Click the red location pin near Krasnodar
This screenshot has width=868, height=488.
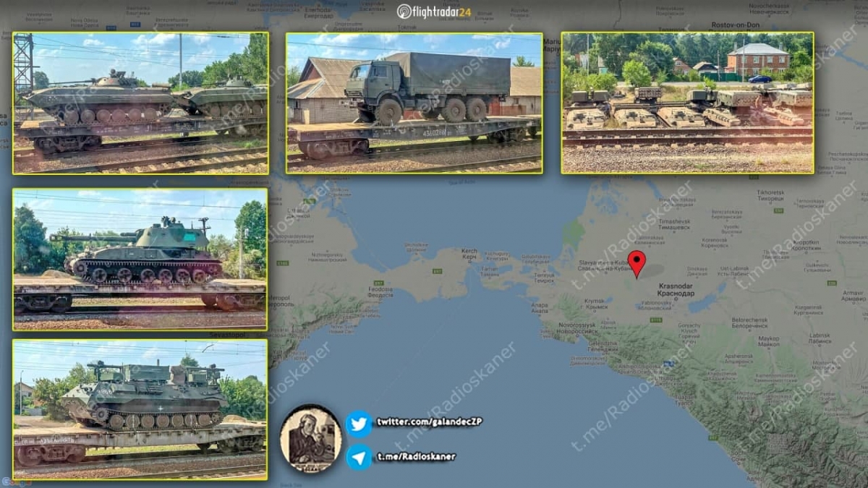[x=637, y=263]
